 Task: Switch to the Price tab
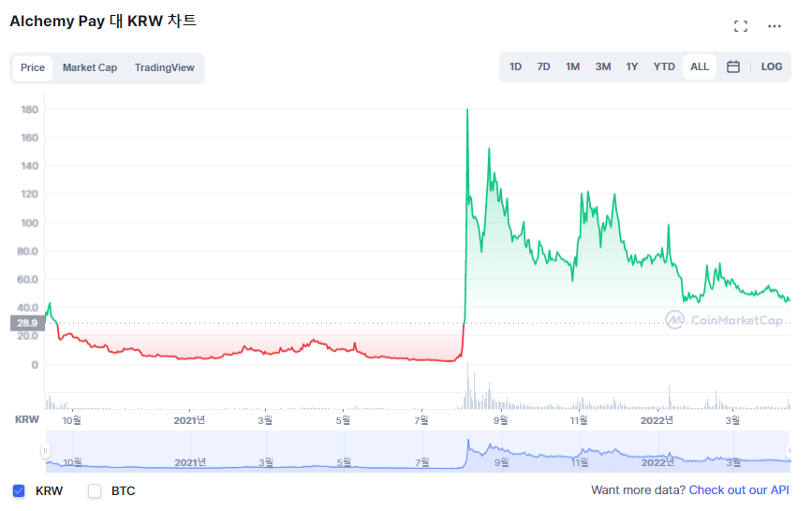[x=33, y=67]
